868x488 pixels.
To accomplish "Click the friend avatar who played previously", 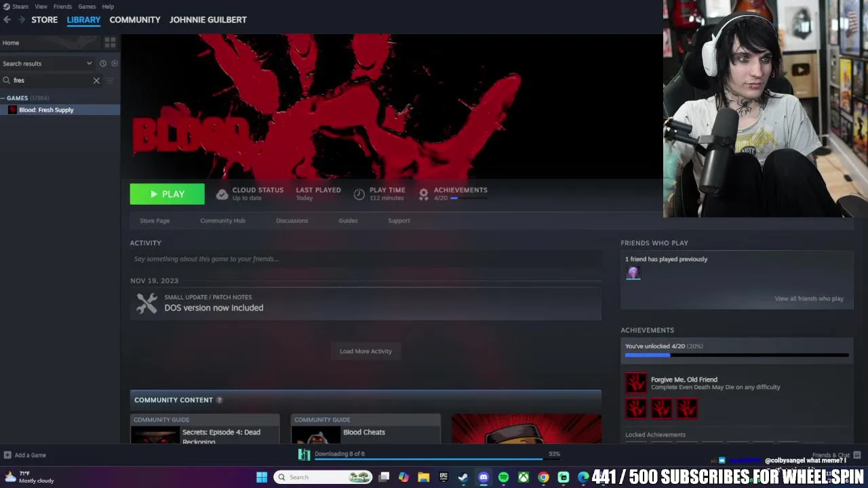I will click(633, 272).
